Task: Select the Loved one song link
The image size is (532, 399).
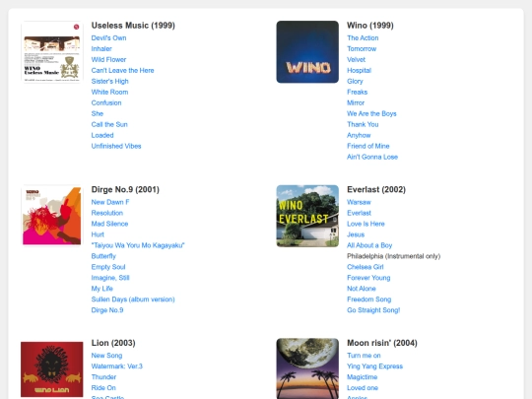Action: tap(363, 388)
